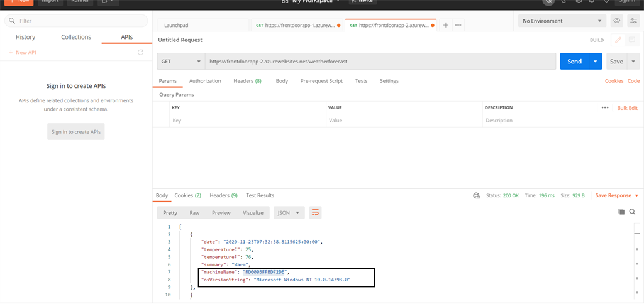This screenshot has width=644, height=304.
Task: Click the BUILD mode label
Action: (x=597, y=40)
